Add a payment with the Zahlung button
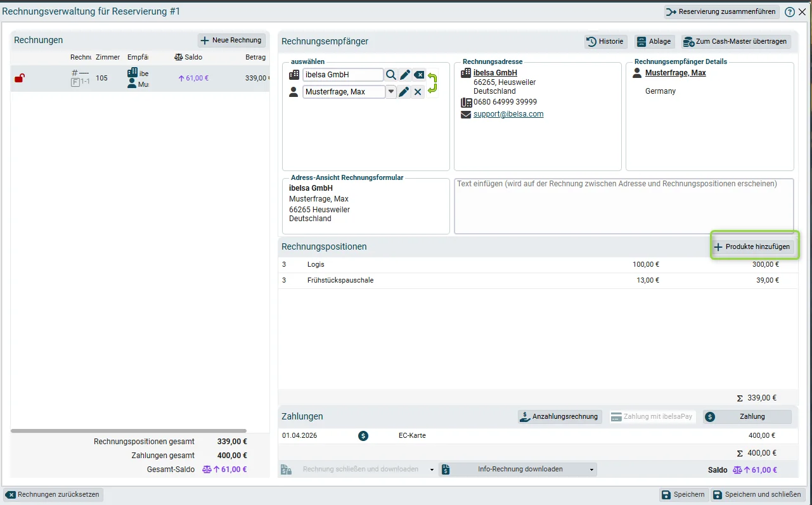This screenshot has height=505, width=812. 747,417
